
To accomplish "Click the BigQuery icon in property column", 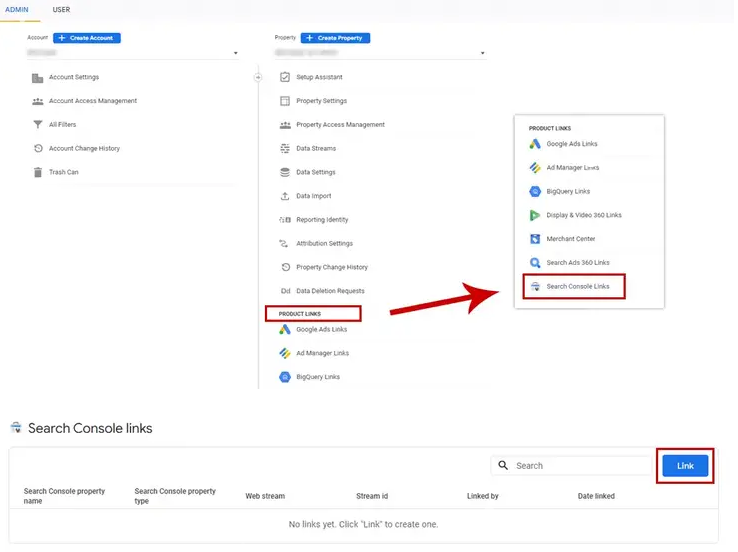I will pos(285,377).
